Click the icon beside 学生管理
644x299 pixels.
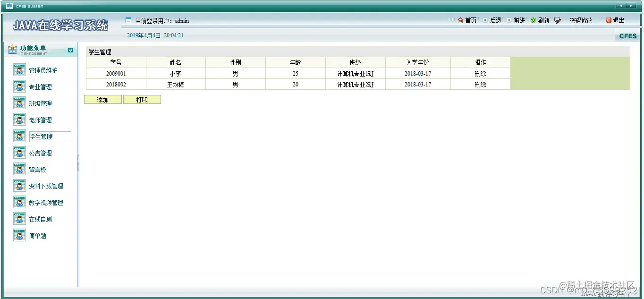click(x=19, y=137)
